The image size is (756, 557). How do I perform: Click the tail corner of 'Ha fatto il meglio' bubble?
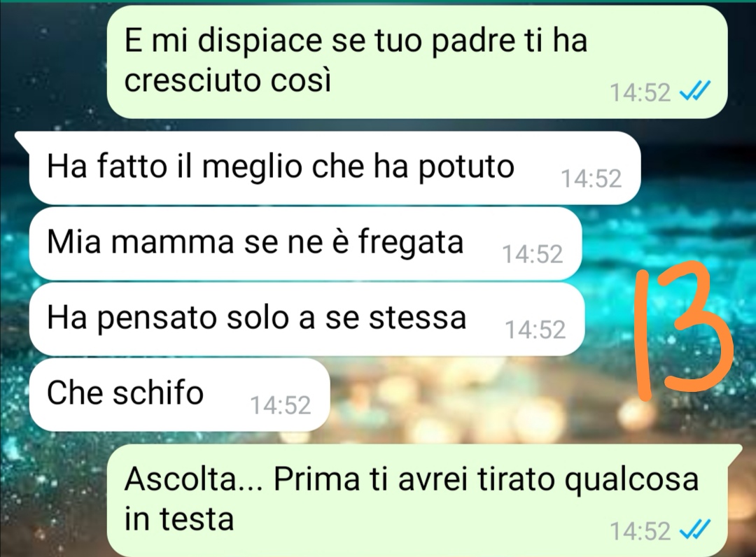22,137
